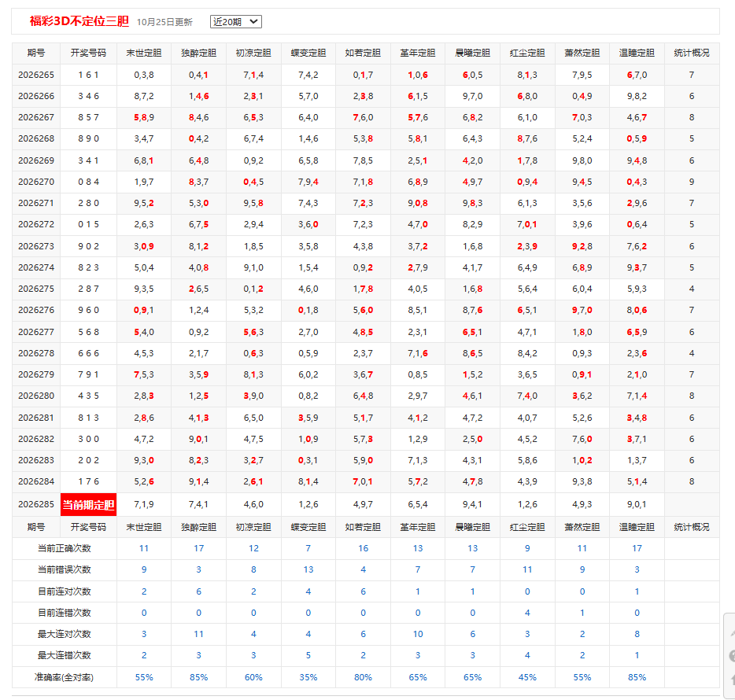Click the 35% accuracy value

pyautogui.click(x=308, y=677)
